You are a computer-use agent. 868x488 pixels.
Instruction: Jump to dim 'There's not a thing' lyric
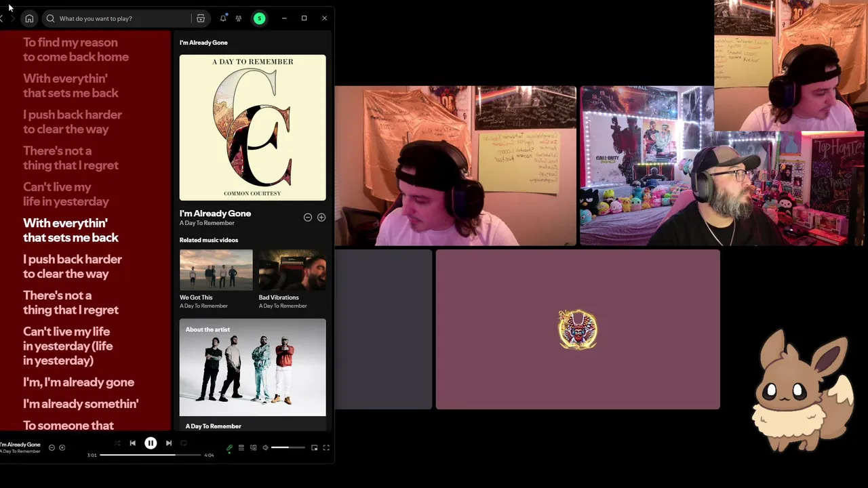coord(71,158)
